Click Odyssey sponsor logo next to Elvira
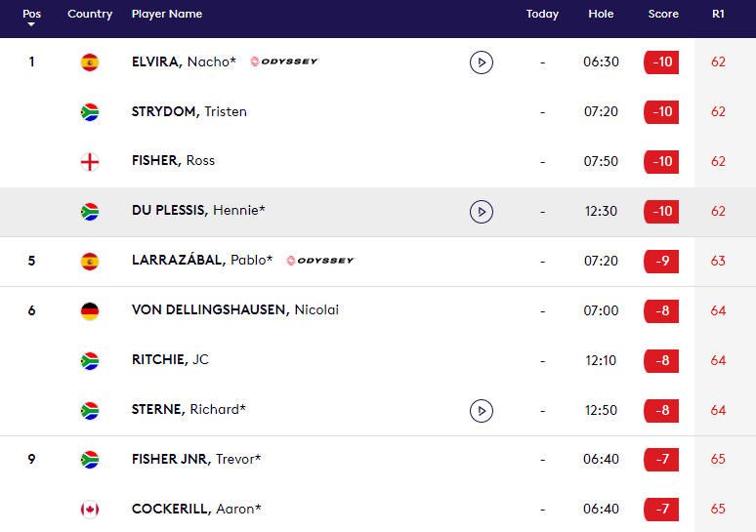This screenshot has height=532, width=756. point(283,61)
